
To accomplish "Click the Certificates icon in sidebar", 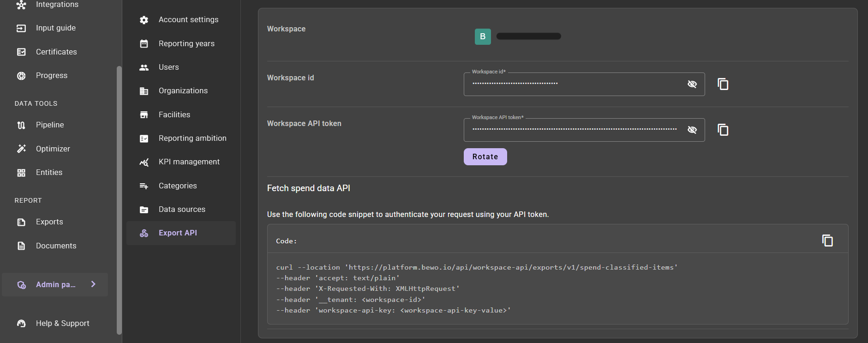I will tap(21, 52).
